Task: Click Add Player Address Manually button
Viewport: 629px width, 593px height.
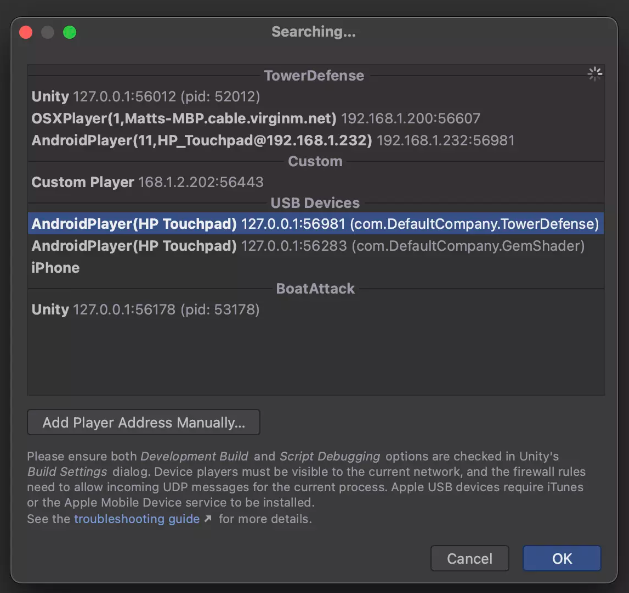Action: point(143,423)
